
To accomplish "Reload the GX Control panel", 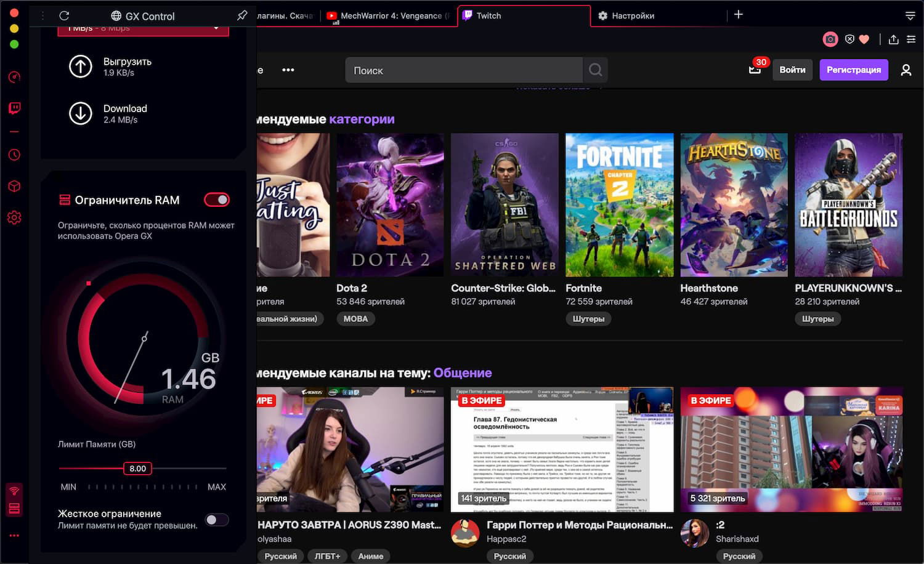I will (x=64, y=15).
